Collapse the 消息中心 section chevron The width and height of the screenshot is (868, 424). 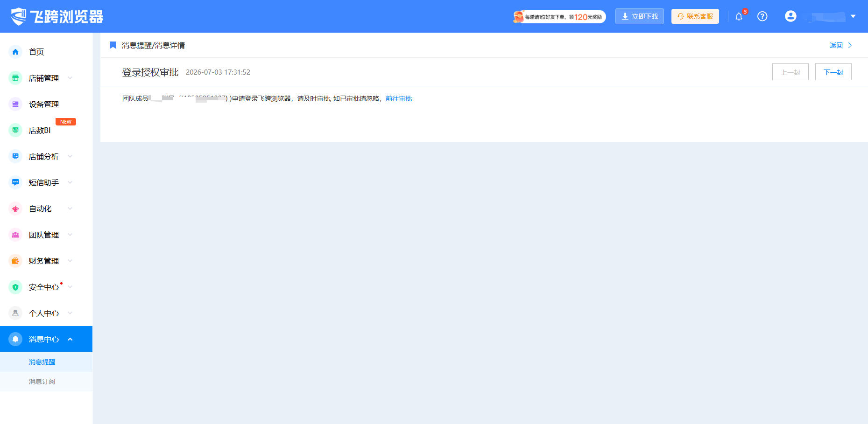pos(70,339)
